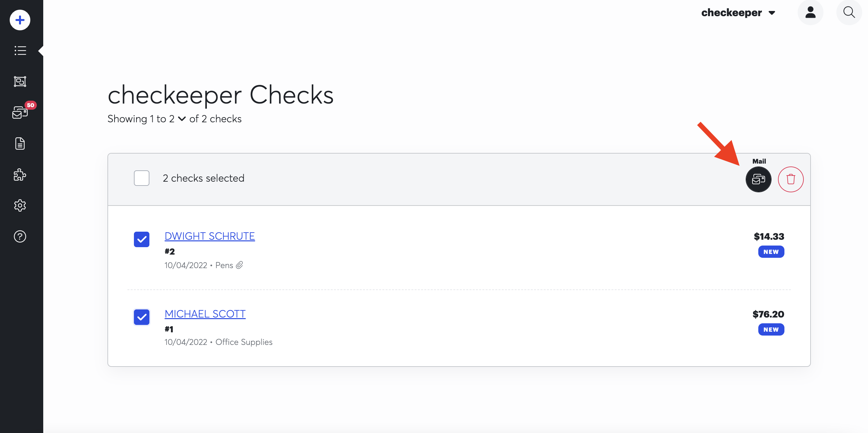This screenshot has width=868, height=433.
Task: Click the blue plus button to create a check
Action: (x=20, y=20)
